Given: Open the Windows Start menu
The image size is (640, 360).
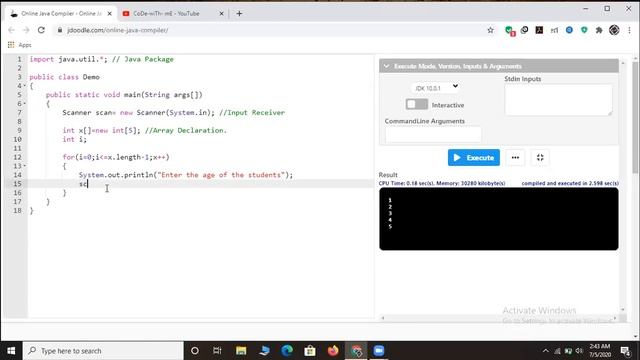Looking at the screenshot, I should [x=11, y=351].
